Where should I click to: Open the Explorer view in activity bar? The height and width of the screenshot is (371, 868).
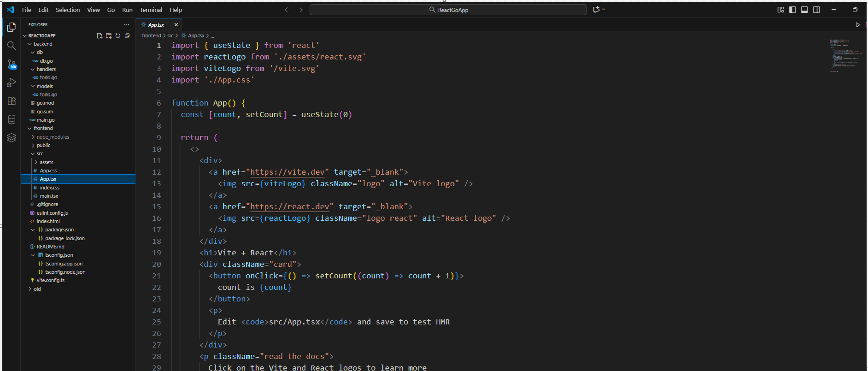coord(12,28)
